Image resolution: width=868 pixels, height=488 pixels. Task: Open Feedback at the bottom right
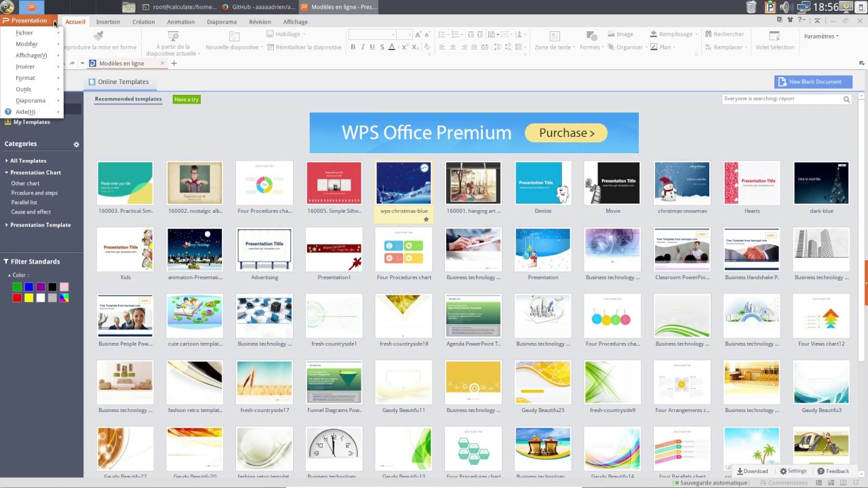point(833,471)
